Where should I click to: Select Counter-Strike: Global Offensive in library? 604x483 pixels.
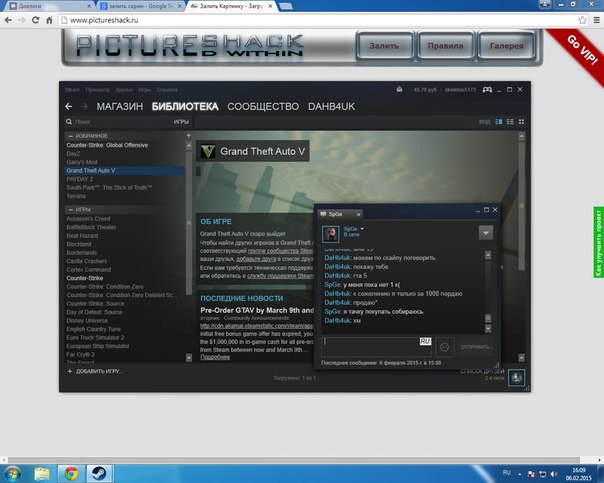pyautogui.click(x=107, y=145)
